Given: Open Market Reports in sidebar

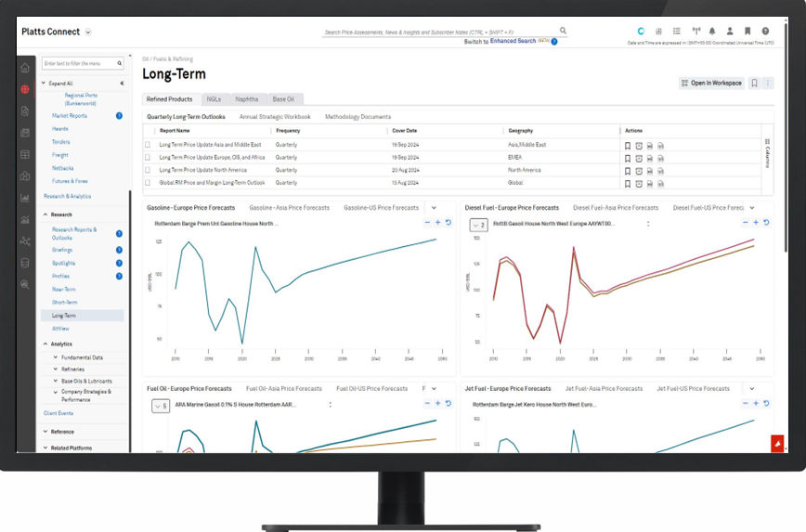Looking at the screenshot, I should [70, 116].
